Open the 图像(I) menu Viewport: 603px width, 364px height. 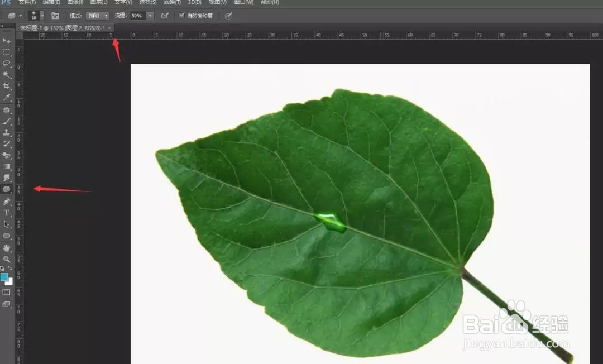click(75, 2)
